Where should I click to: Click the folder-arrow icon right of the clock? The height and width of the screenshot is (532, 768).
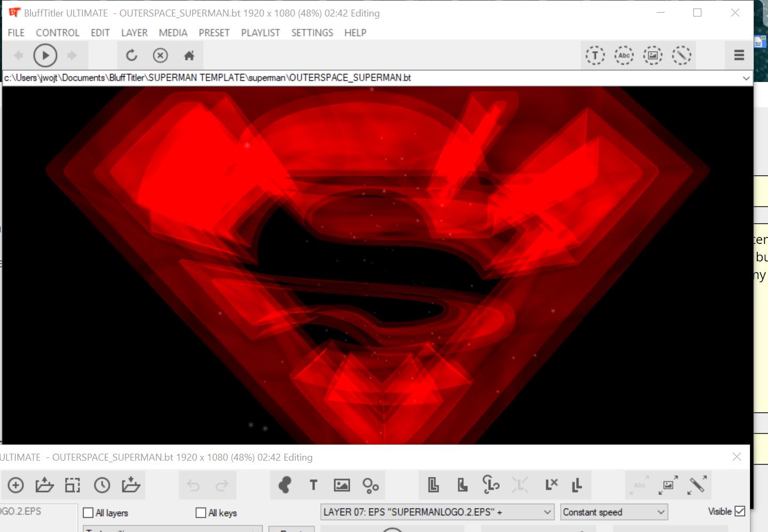[131, 485]
